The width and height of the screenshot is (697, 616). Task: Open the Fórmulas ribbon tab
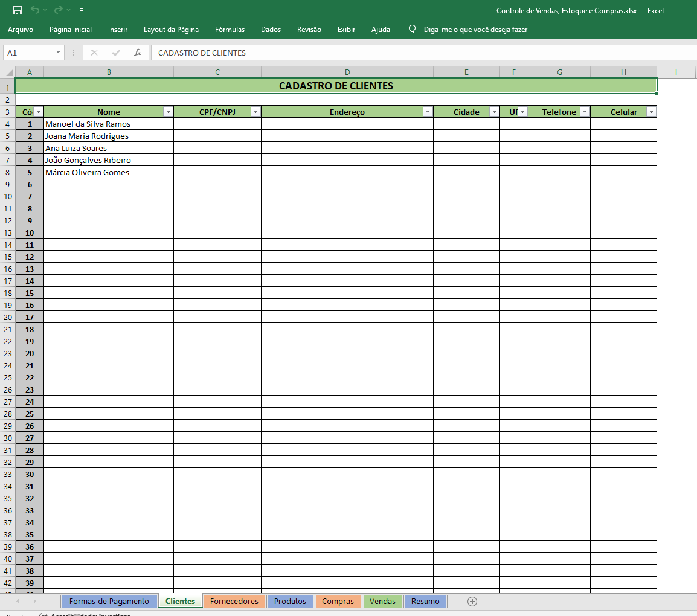(230, 29)
